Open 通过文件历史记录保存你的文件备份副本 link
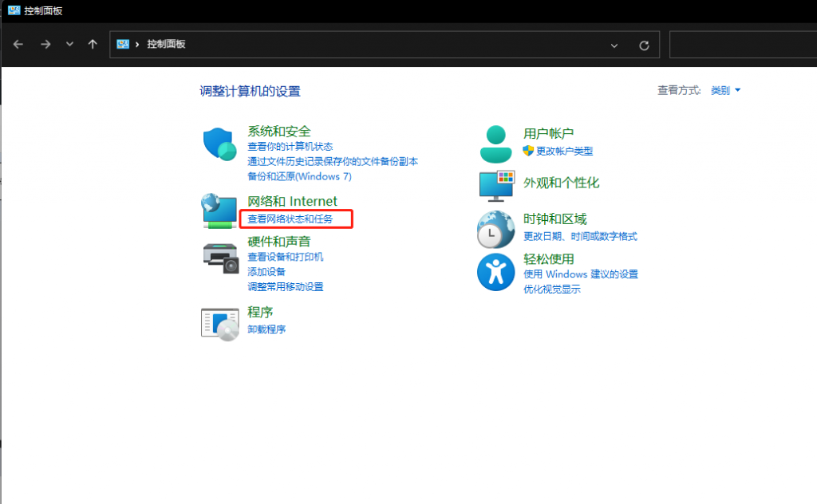This screenshot has height=504, width=817. click(333, 161)
